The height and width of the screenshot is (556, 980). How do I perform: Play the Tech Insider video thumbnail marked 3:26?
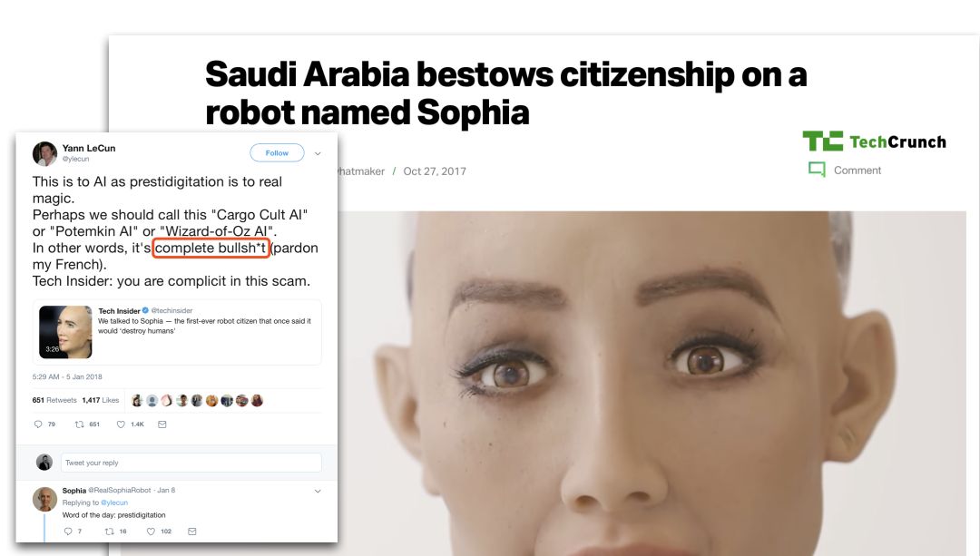[65, 332]
